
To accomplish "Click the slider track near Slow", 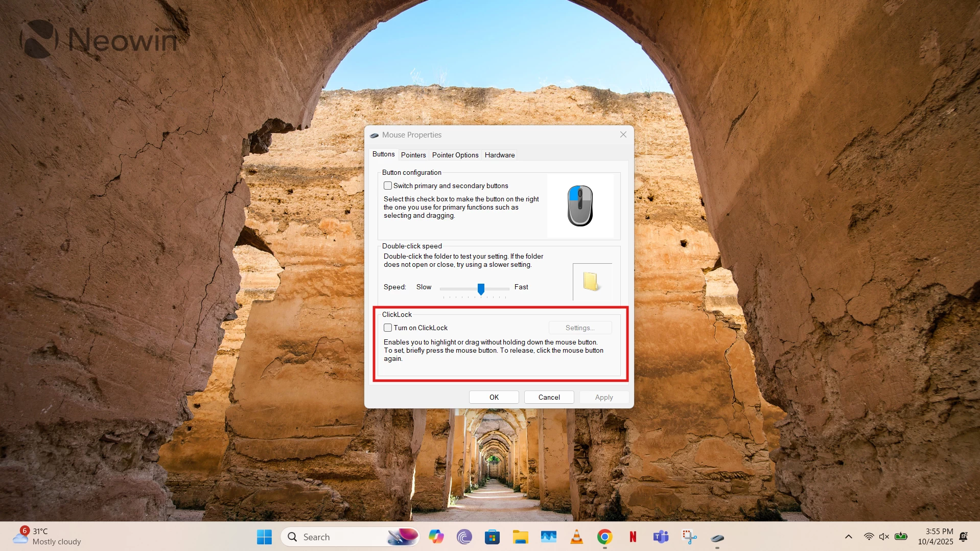I will pyautogui.click(x=446, y=289).
